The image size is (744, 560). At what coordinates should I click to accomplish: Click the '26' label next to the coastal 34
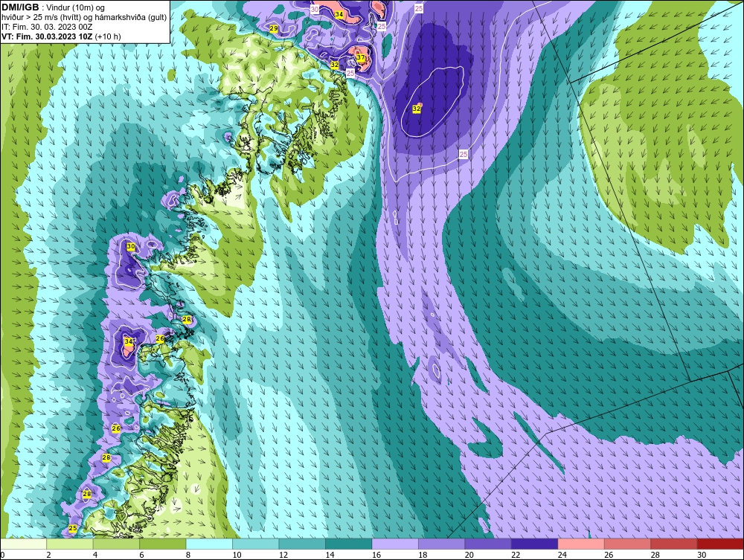(x=160, y=338)
